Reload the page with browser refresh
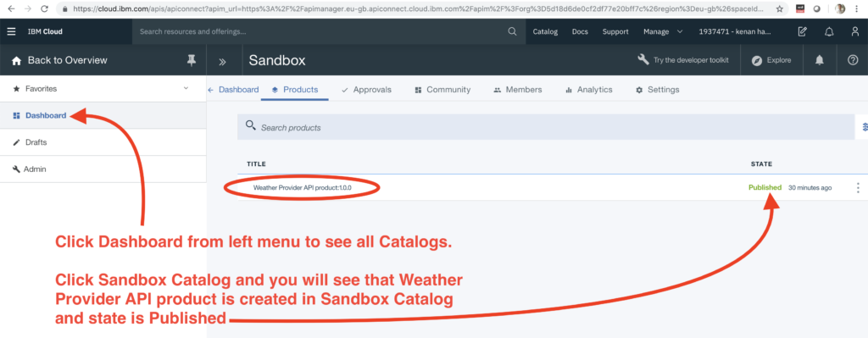Image resolution: width=868 pixels, height=338 pixels. click(x=44, y=8)
